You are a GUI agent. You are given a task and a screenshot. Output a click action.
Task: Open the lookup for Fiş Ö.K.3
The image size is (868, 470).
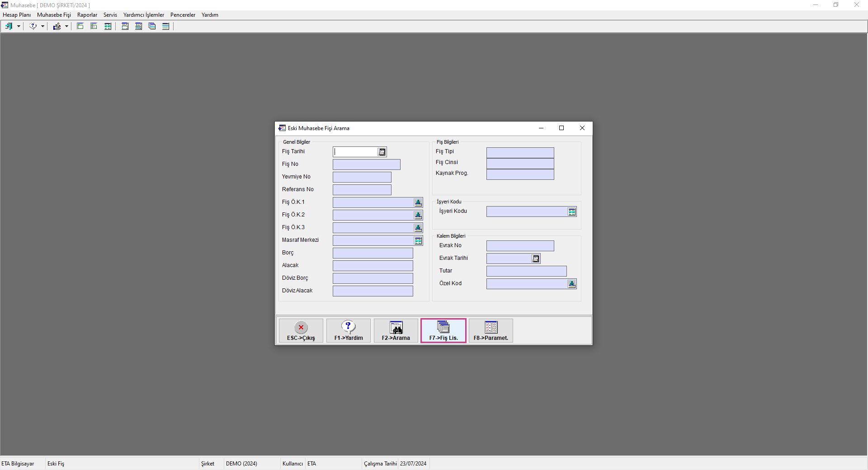pyautogui.click(x=418, y=228)
